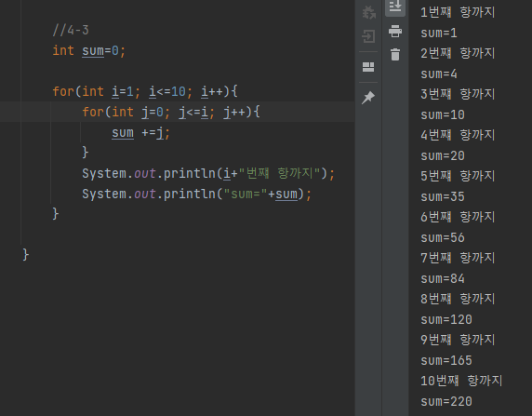Click the closing brace of outer for loop
The image size is (532, 416).
pos(56,214)
